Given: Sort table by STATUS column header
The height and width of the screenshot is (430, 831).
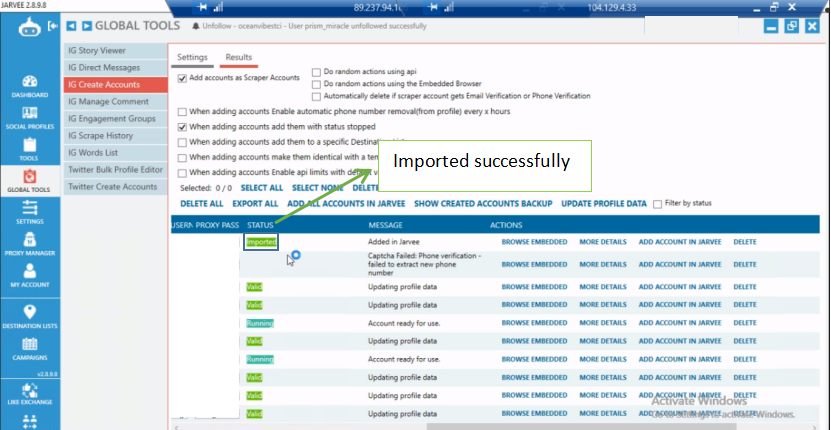Looking at the screenshot, I should tap(260, 225).
